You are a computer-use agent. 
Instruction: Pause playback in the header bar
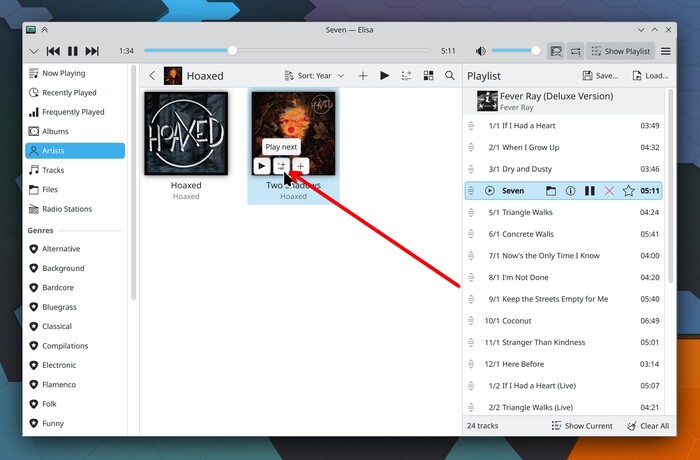click(x=73, y=51)
